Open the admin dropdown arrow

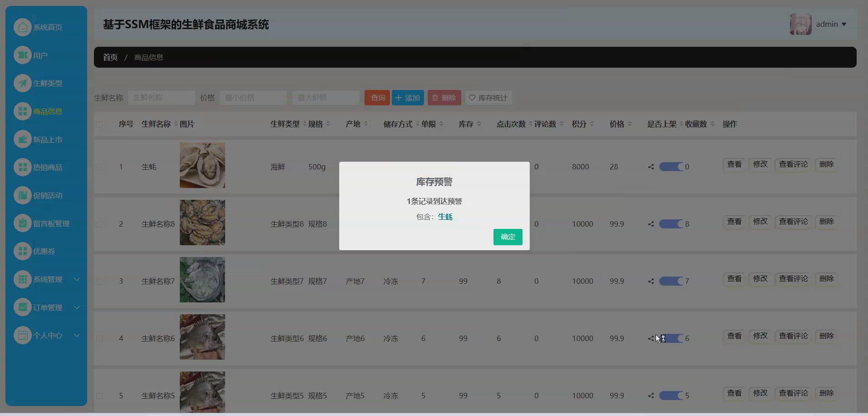coord(844,25)
